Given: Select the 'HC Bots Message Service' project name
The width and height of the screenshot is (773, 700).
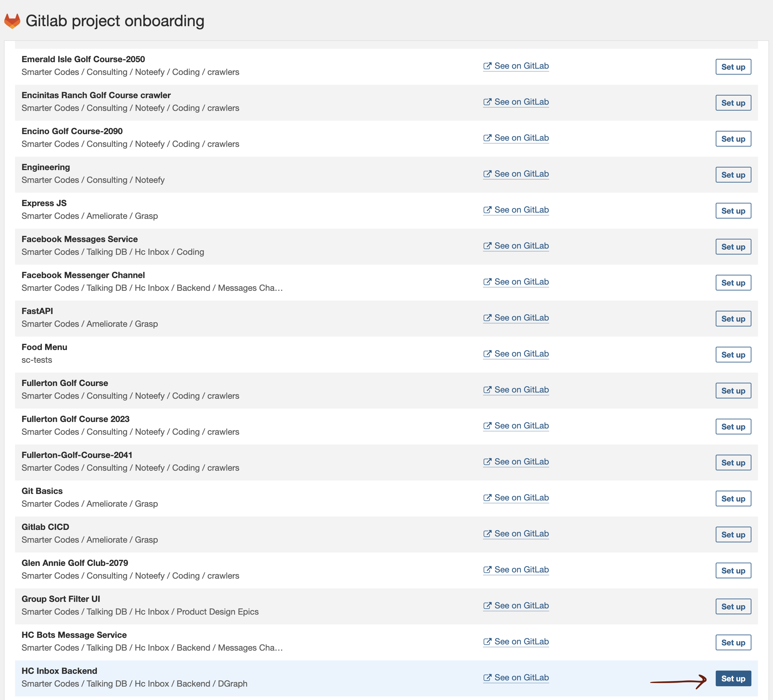Looking at the screenshot, I should tap(74, 636).
